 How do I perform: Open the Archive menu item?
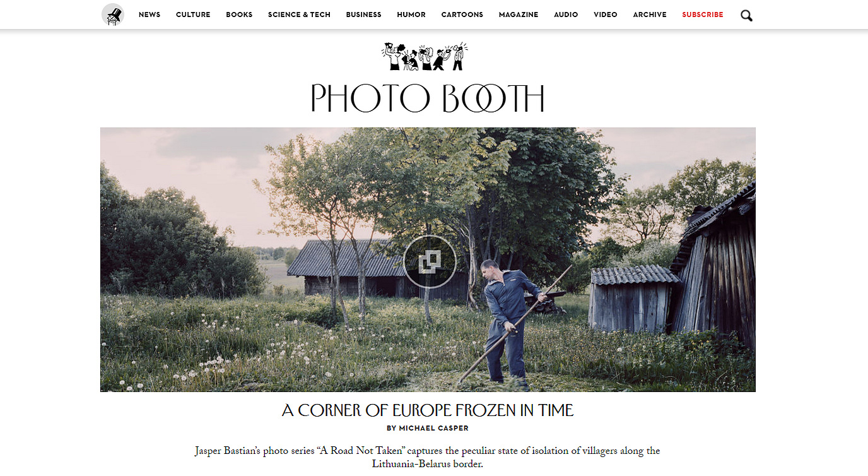pos(650,15)
